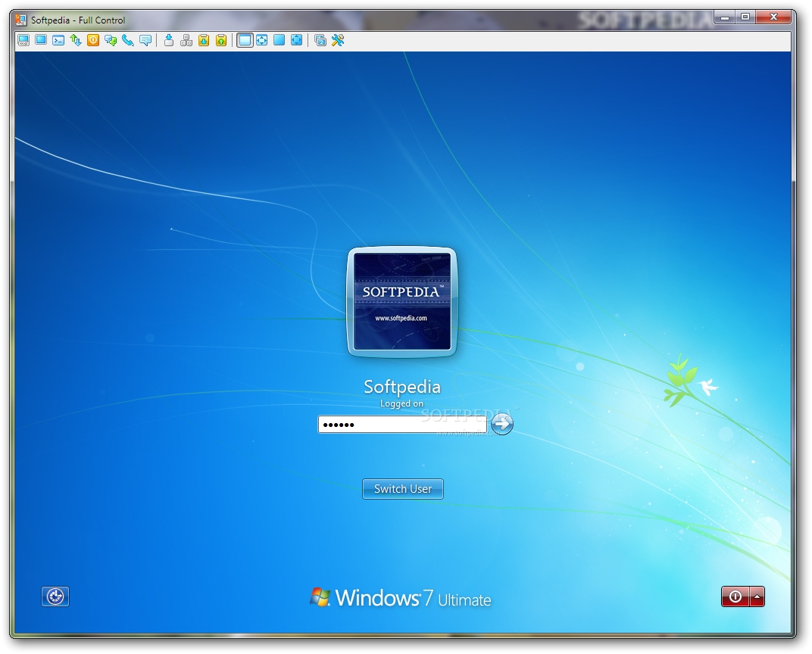Switch remote monitor icon
Image resolution: width=812 pixels, height=654 pixels.
click(320, 40)
